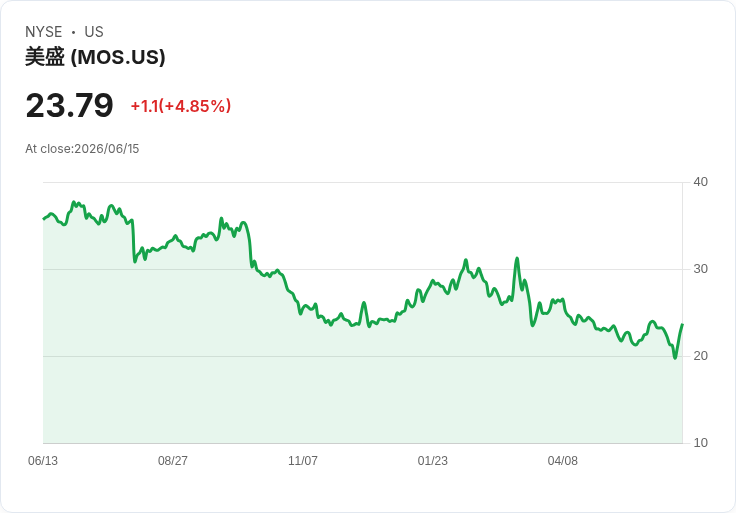Image resolution: width=736 pixels, height=513 pixels.
Task: Click the 10 y-axis price label
Action: pos(700,443)
